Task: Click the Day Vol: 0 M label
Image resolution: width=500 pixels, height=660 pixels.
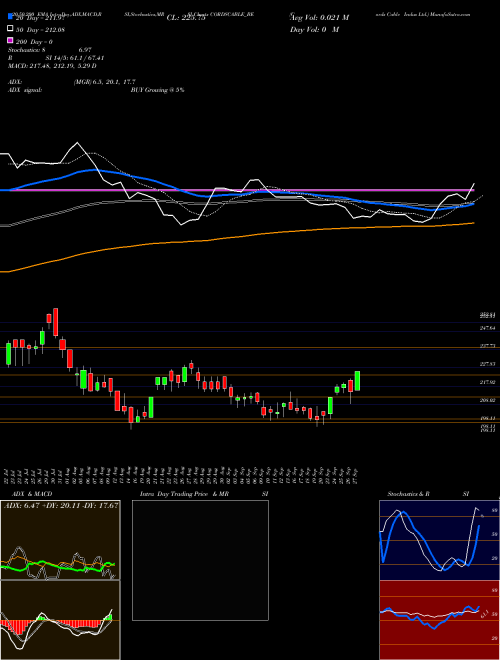Action: point(314,29)
